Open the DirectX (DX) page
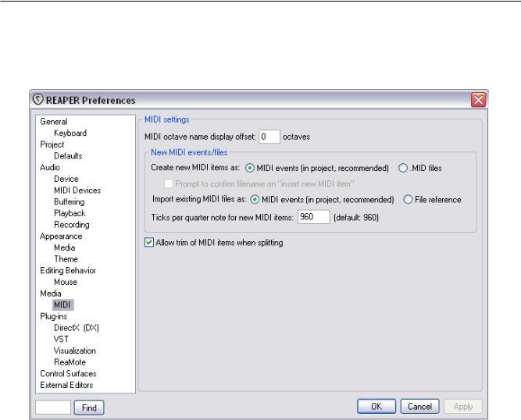 [76, 328]
